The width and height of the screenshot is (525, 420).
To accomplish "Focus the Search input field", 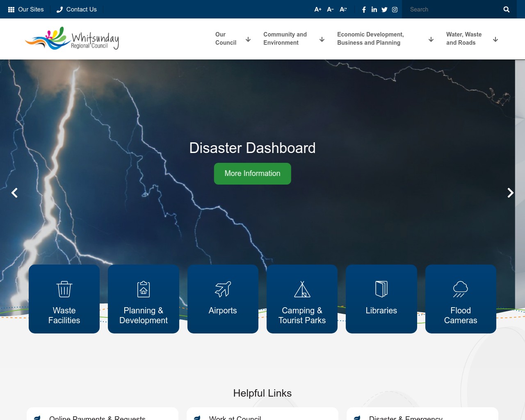I will pyautogui.click(x=451, y=9).
